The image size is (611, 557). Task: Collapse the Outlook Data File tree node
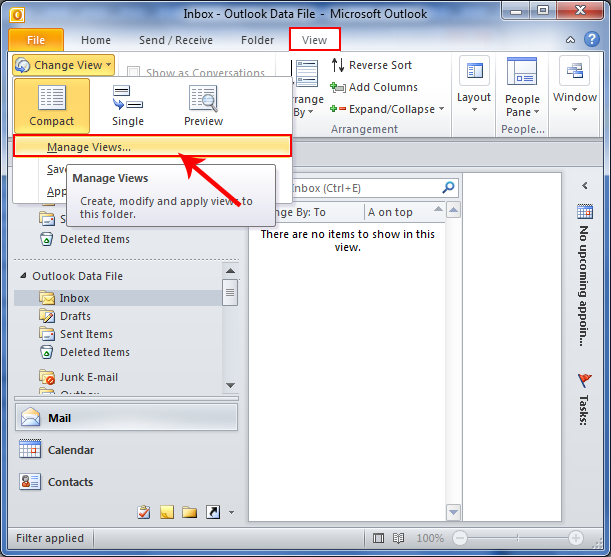click(23, 276)
